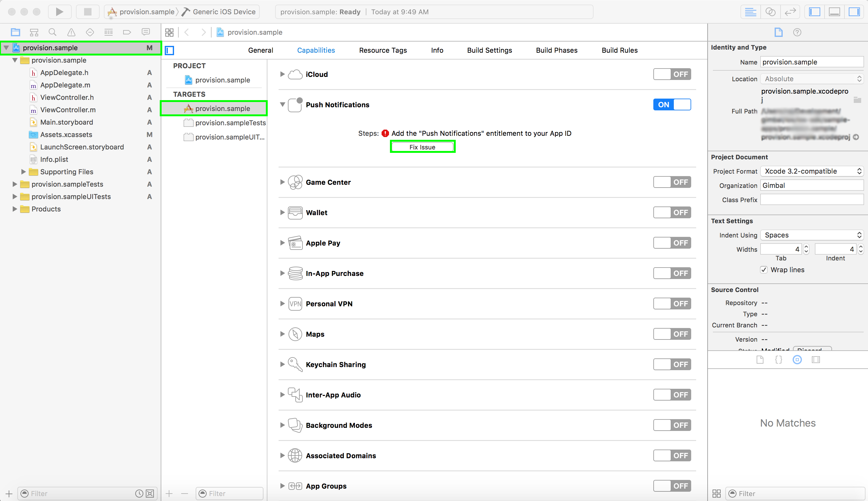Switch to the Build Phases tab
This screenshot has height=501, width=868.
point(557,50)
